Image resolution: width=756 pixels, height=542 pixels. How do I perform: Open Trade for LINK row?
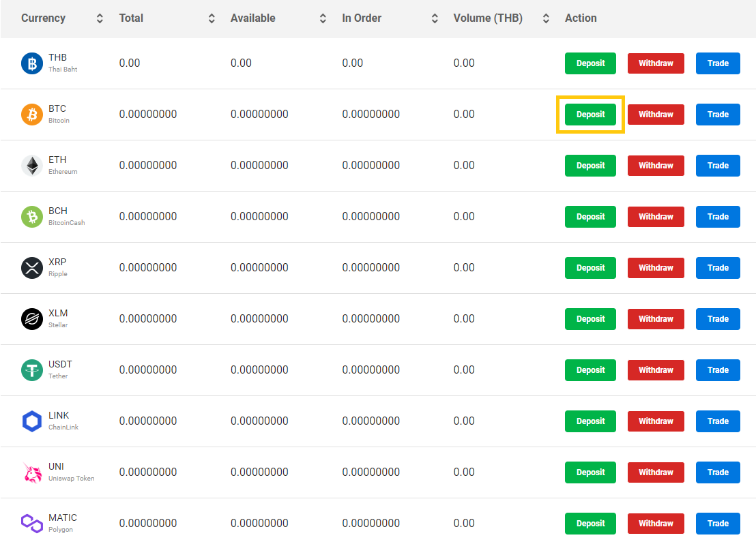tap(718, 421)
